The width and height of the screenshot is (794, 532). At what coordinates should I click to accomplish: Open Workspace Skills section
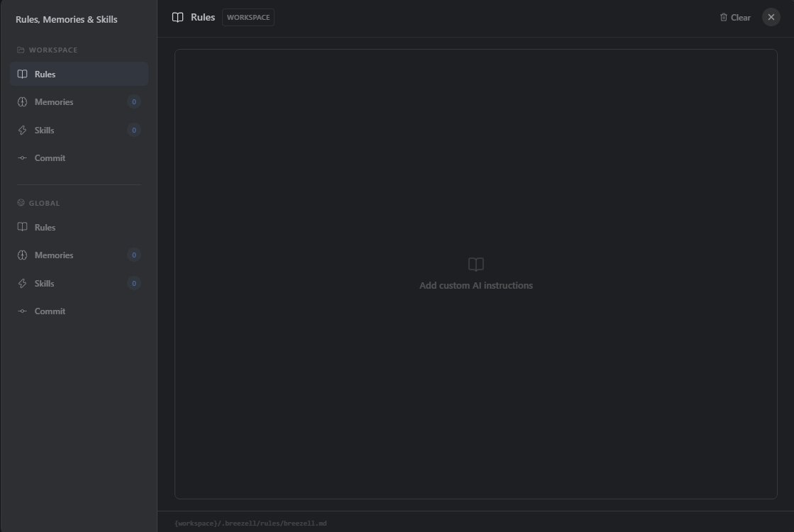pos(79,130)
